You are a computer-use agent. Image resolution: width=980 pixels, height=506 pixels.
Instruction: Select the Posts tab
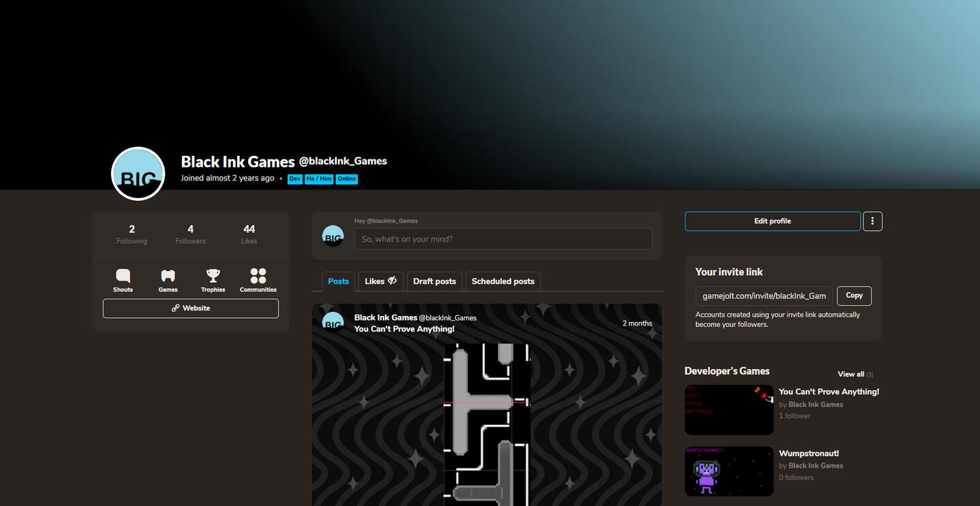[338, 281]
